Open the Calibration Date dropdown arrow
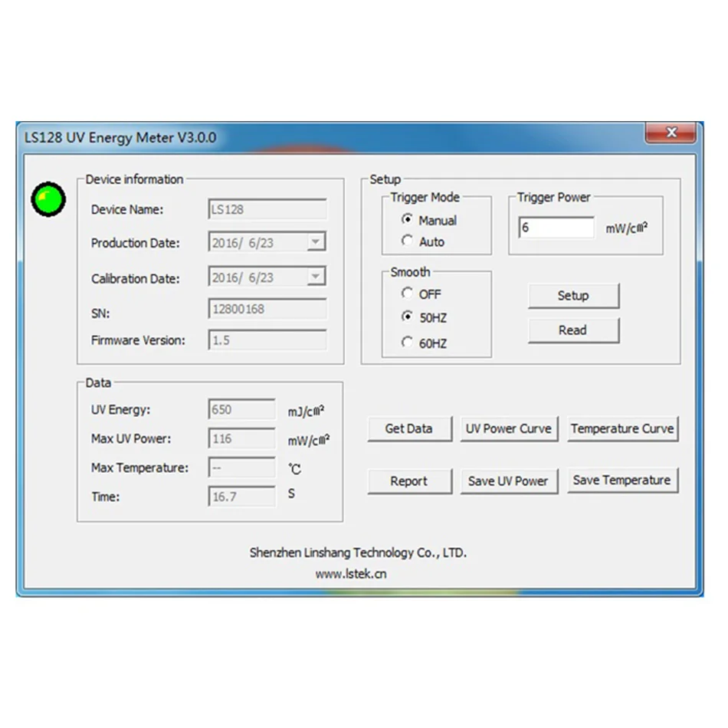Image resolution: width=728 pixels, height=728 pixels. 316,277
